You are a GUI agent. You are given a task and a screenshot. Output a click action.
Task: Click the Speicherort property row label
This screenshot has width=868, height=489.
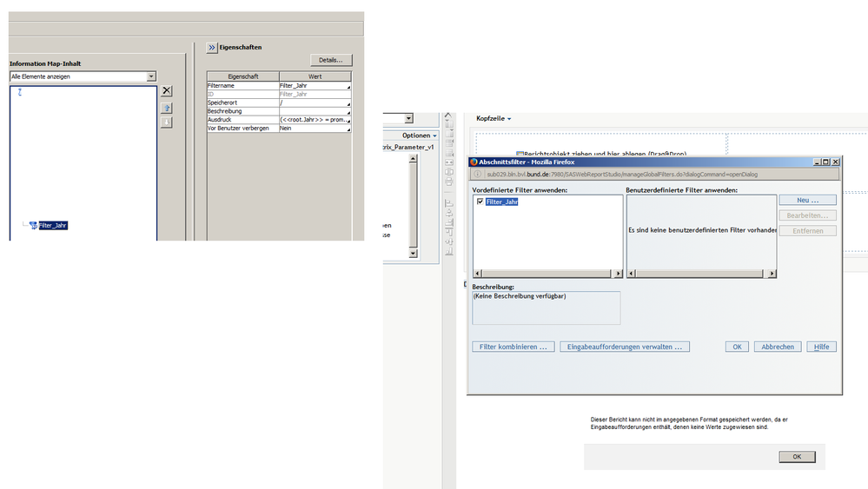click(243, 102)
